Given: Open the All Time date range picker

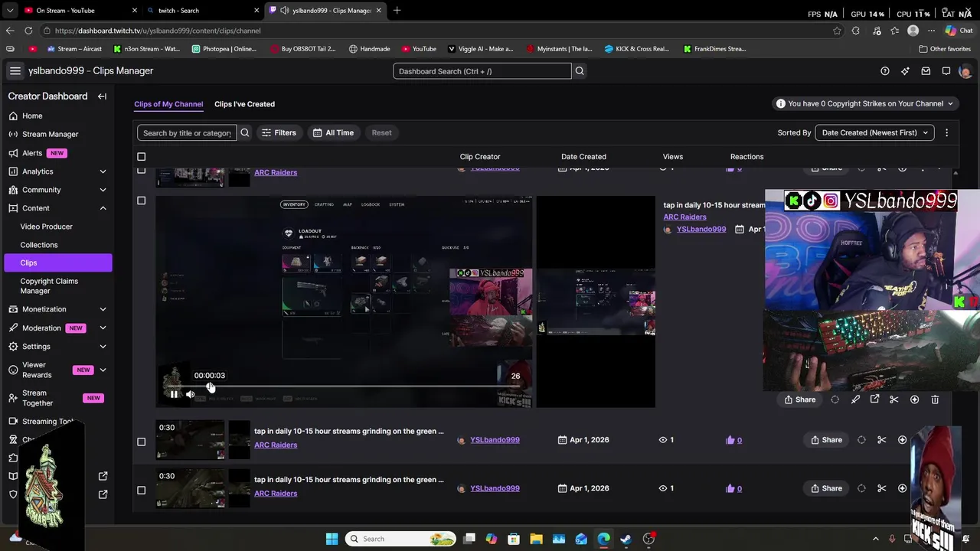Looking at the screenshot, I should point(333,132).
